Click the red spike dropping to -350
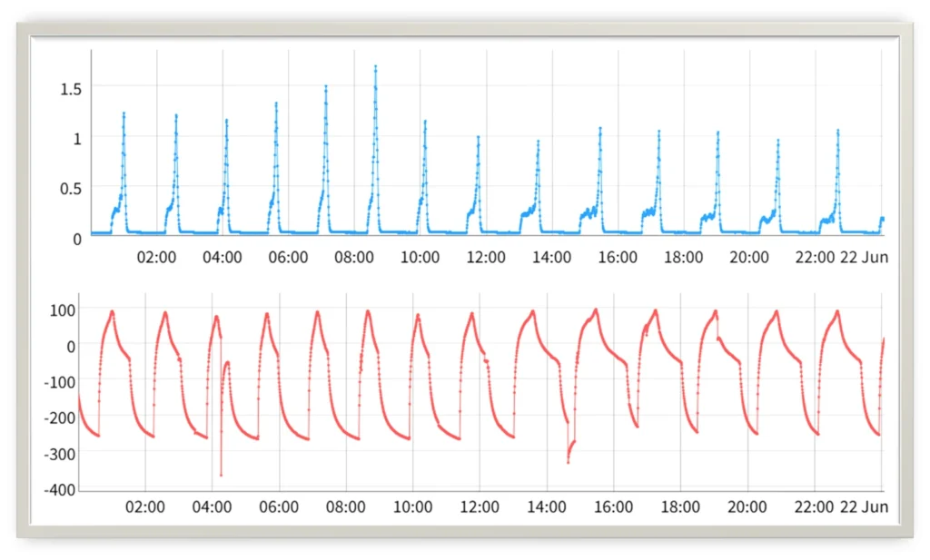 222,475
